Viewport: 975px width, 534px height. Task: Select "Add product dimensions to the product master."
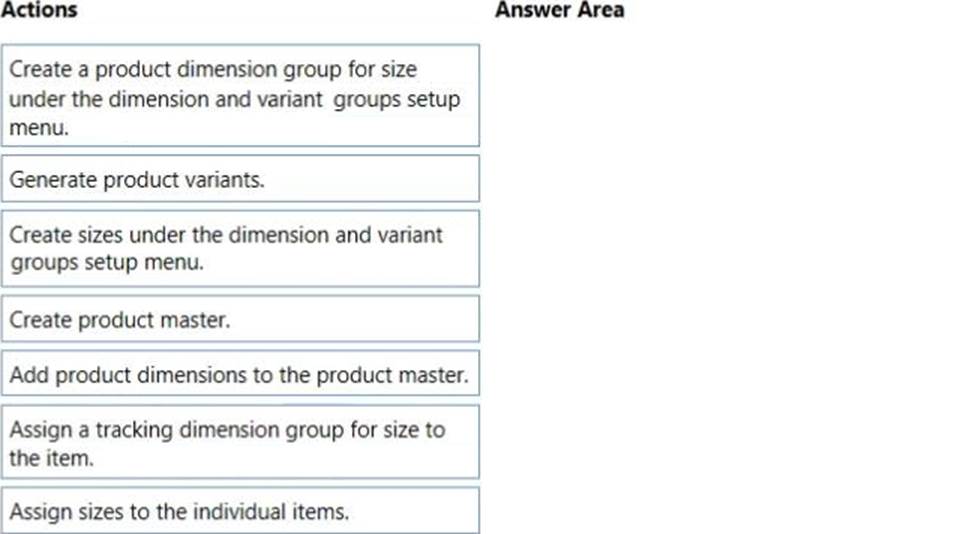click(x=240, y=375)
